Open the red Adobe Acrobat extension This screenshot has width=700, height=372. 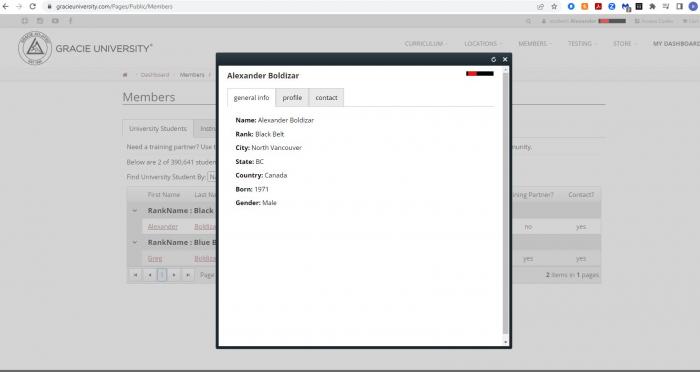pyautogui.click(x=598, y=7)
